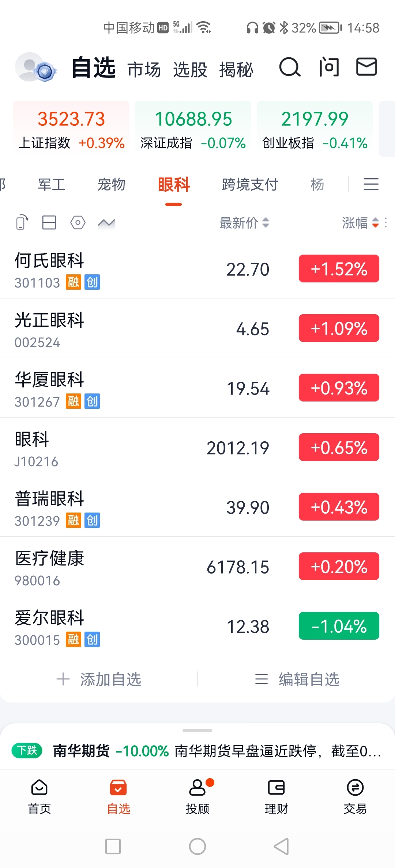This screenshot has height=868, width=395.
Task: Open the 问 ask assistant icon
Action: coord(329,67)
